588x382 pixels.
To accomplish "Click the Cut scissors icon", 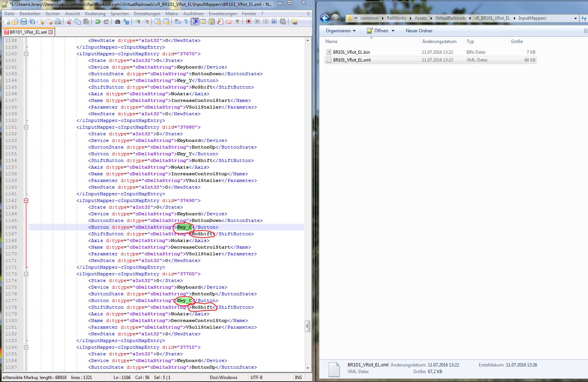I will [69, 22].
